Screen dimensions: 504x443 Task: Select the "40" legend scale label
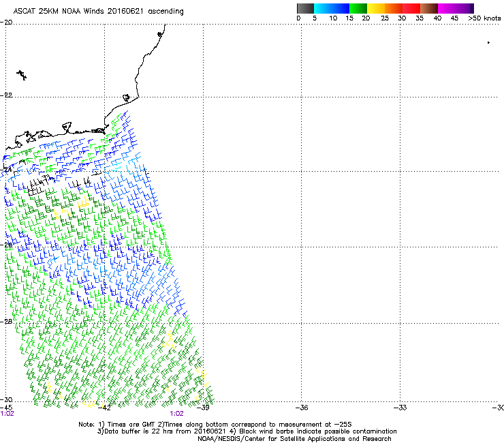pos(437,18)
